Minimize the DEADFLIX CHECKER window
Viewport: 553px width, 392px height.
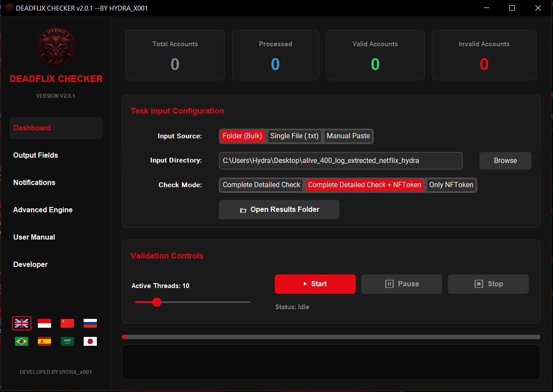[x=487, y=8]
